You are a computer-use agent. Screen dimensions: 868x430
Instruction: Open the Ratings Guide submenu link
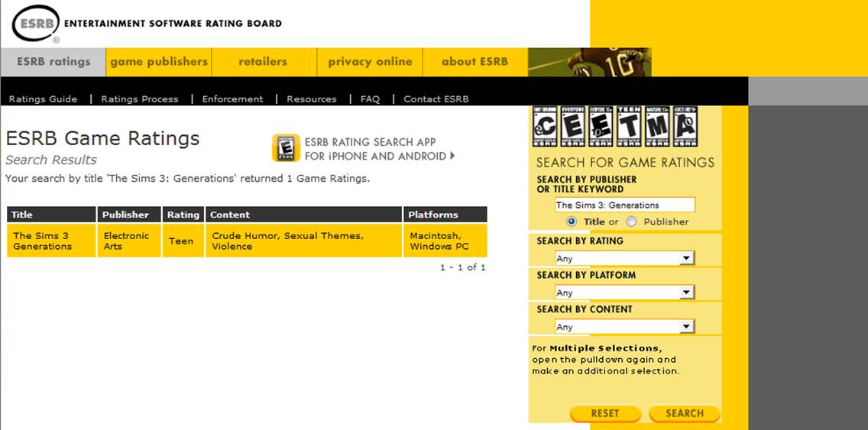pos(44,99)
